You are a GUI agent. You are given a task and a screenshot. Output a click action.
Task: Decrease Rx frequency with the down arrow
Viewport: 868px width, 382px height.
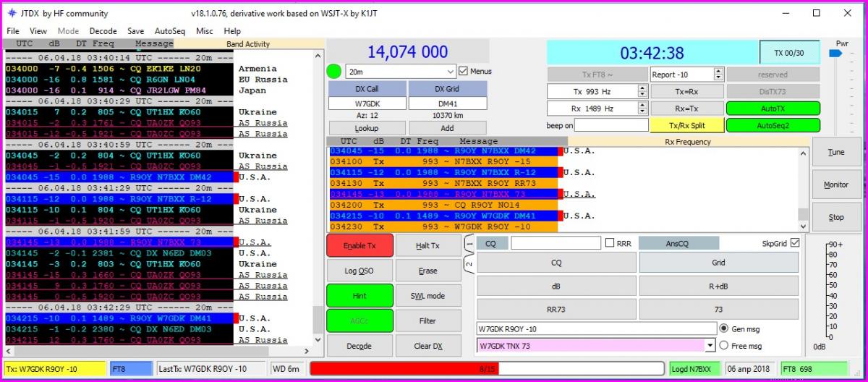(x=642, y=111)
